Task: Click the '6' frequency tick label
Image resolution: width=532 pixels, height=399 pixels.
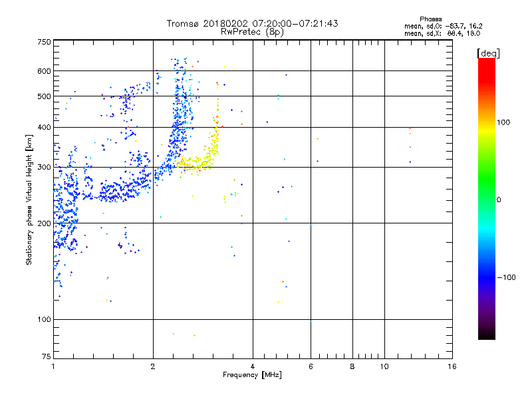Action: click(311, 366)
